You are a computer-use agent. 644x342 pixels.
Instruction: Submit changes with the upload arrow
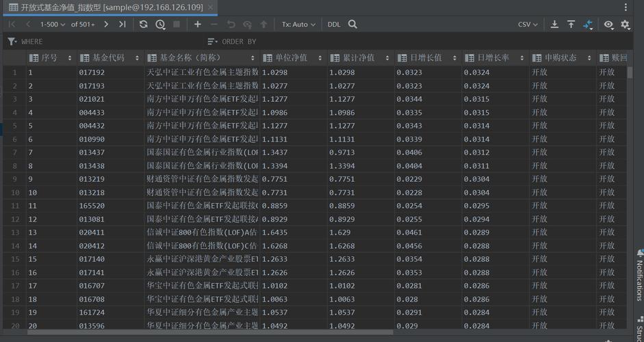point(263,24)
